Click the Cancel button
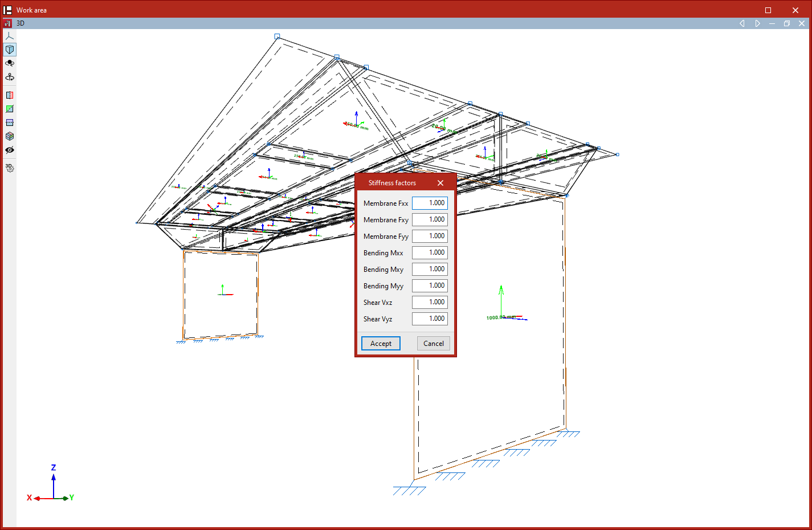The height and width of the screenshot is (530, 812). pyautogui.click(x=434, y=344)
